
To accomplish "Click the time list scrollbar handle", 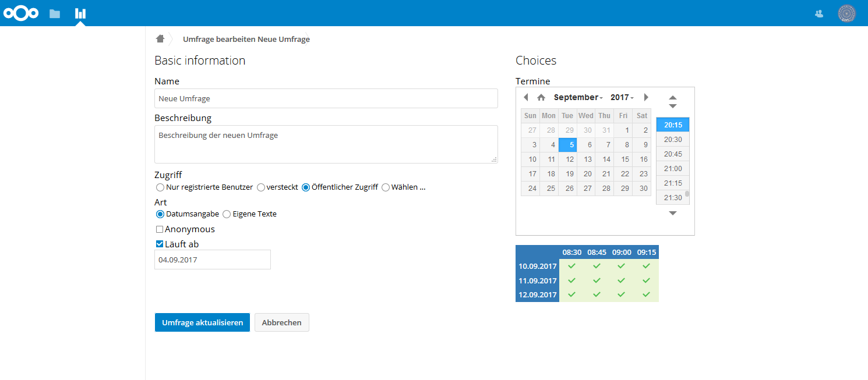I will click(687, 194).
